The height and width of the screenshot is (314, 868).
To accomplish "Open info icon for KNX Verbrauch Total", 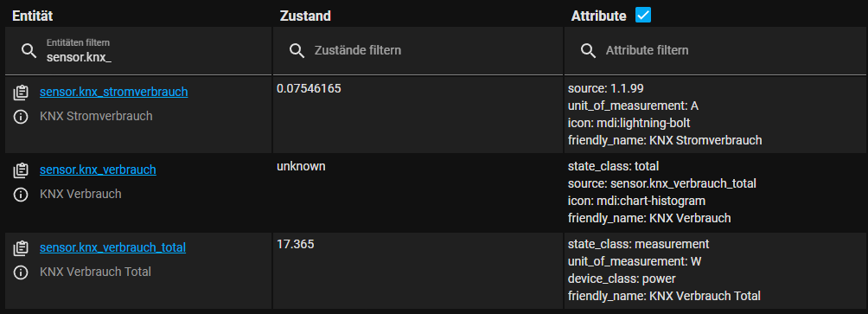I will pos(21,272).
